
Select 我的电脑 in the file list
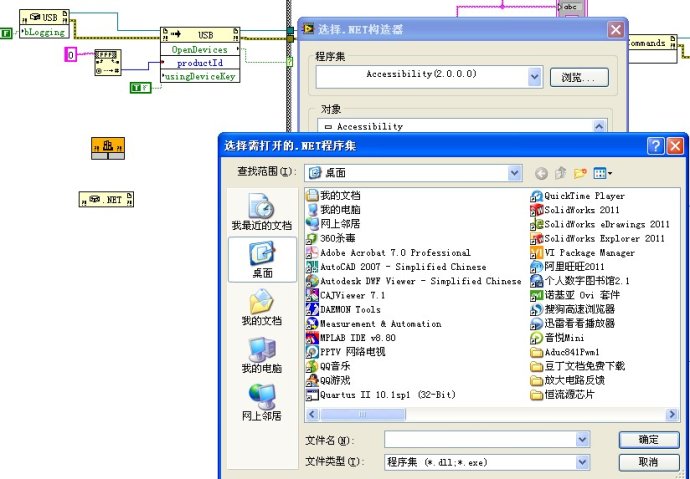click(x=334, y=209)
